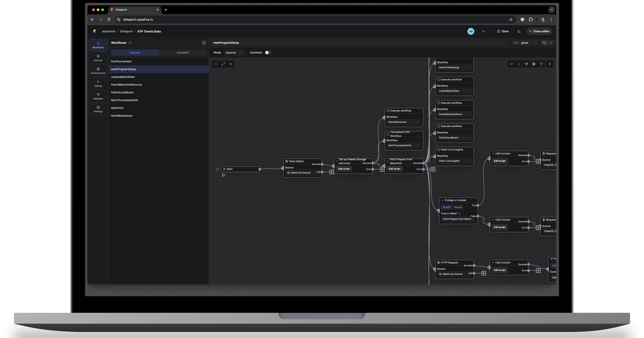Image resolution: width=644 pixels, height=338 pixels.
Task: Click Edit script on the Fetch Players node
Action: coord(394,168)
